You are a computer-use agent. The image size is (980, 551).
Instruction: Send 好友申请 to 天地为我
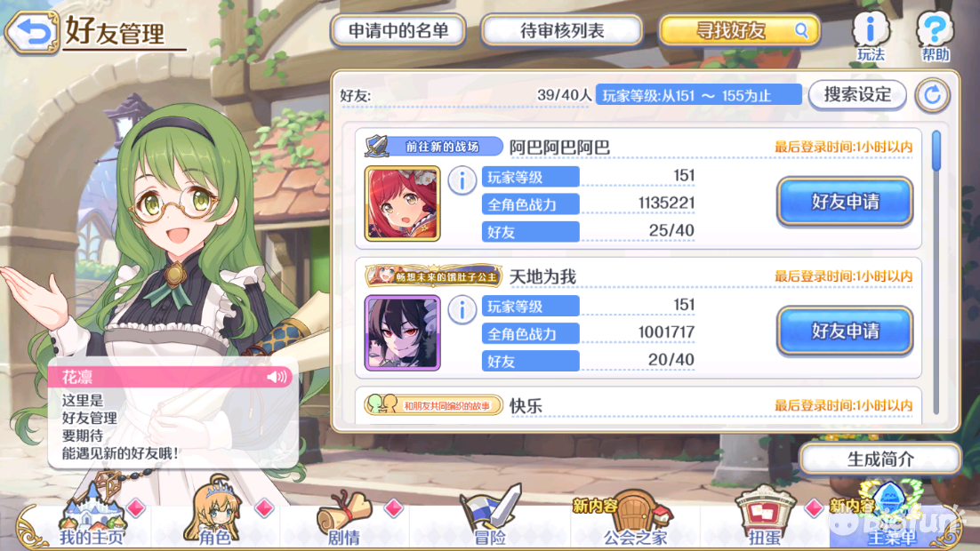click(845, 331)
